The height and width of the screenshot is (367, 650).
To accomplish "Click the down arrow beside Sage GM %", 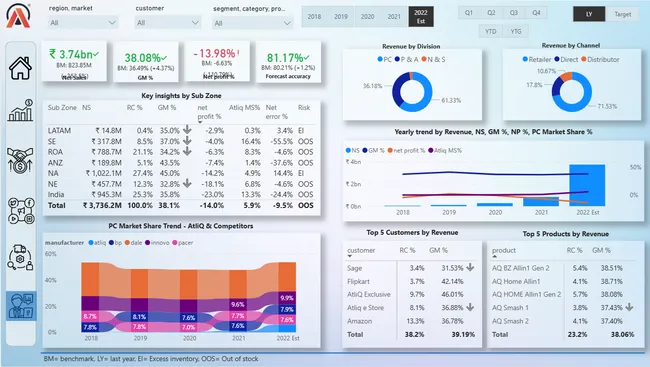I will point(470,267).
